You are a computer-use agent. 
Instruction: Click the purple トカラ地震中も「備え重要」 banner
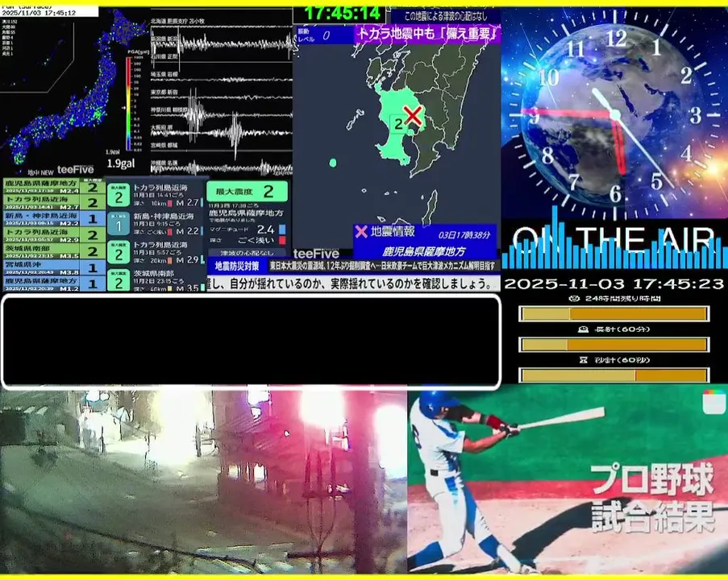coord(427,34)
